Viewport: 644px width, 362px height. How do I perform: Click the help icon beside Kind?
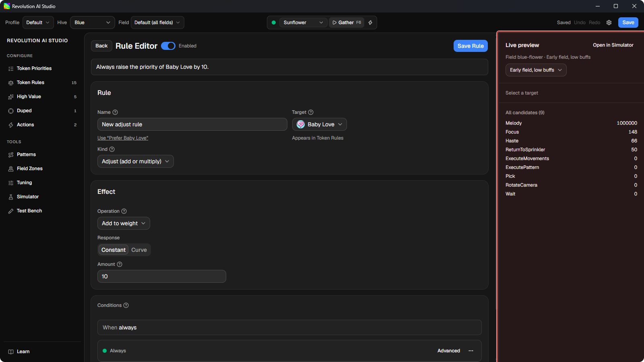click(112, 149)
